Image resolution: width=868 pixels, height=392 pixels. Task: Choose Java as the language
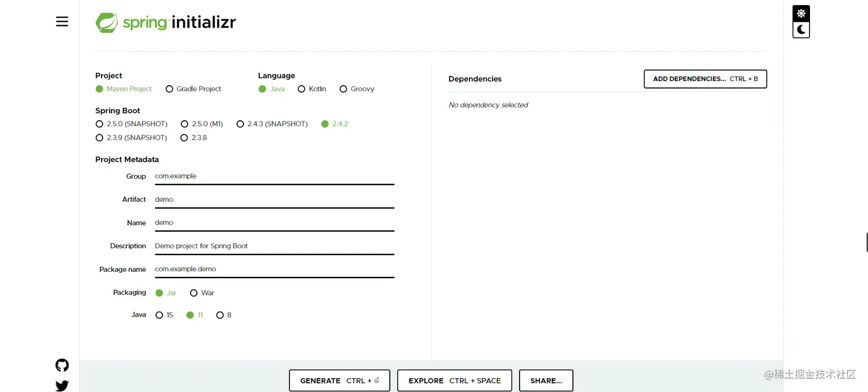click(272, 89)
